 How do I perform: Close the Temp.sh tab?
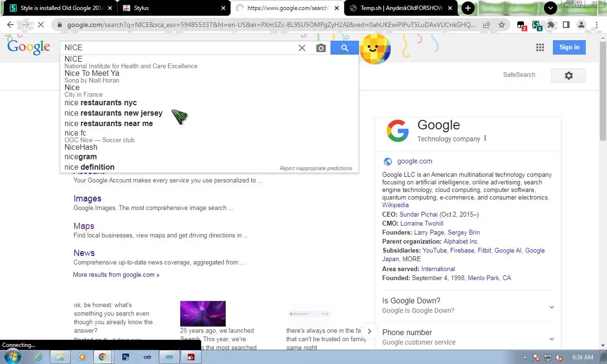pyautogui.click(x=450, y=8)
